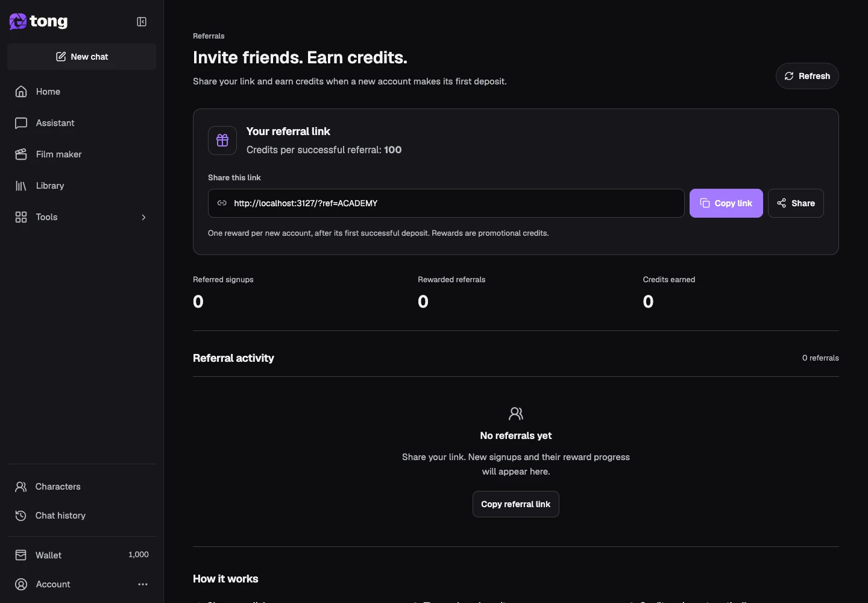Click the Chat history clock icon

[x=21, y=516]
